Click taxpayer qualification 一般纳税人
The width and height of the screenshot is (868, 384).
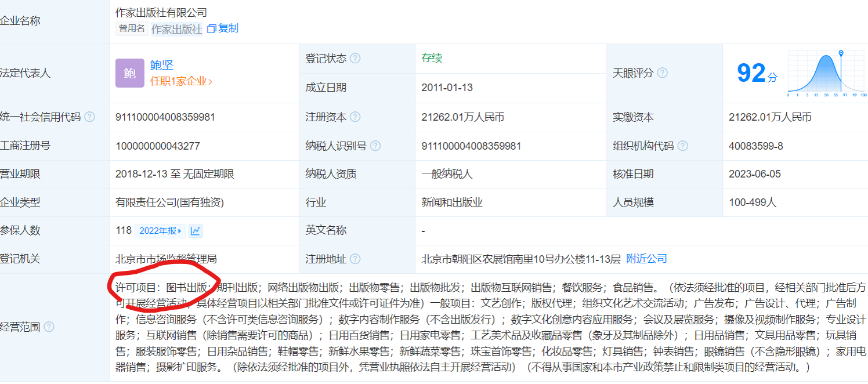[x=447, y=174]
